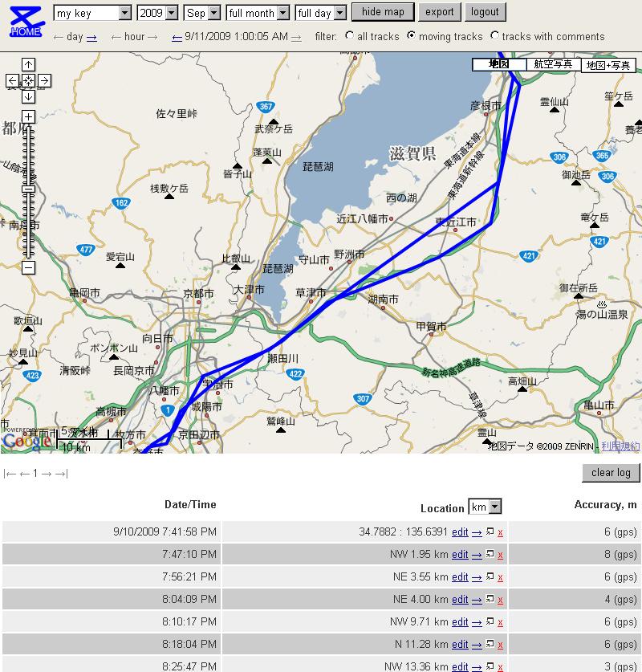Go to next day arrow
This screenshot has width=642, height=672.
coord(91,39)
